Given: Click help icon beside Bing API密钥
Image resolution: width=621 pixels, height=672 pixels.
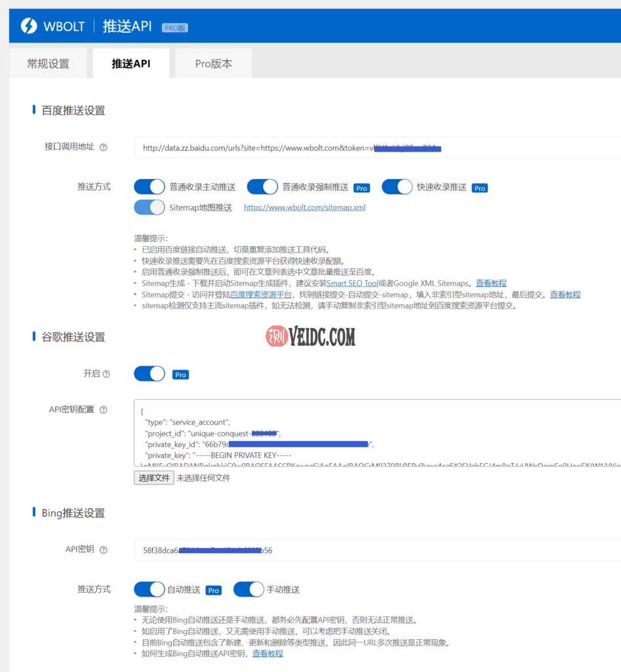Looking at the screenshot, I should tap(105, 550).
